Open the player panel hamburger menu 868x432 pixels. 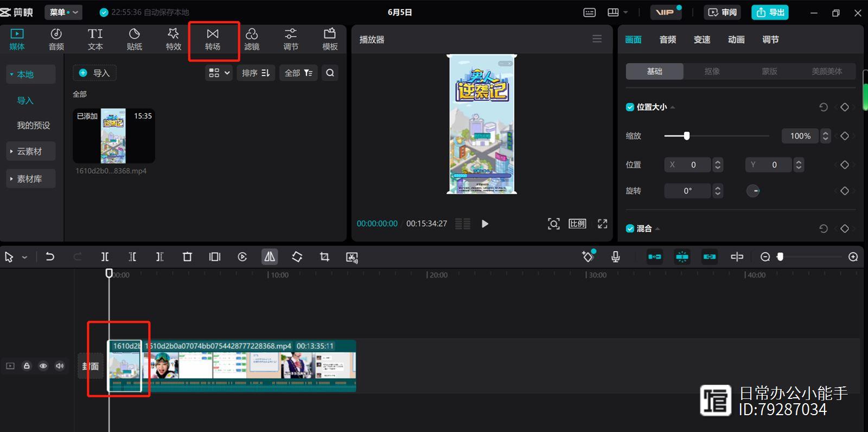point(597,39)
